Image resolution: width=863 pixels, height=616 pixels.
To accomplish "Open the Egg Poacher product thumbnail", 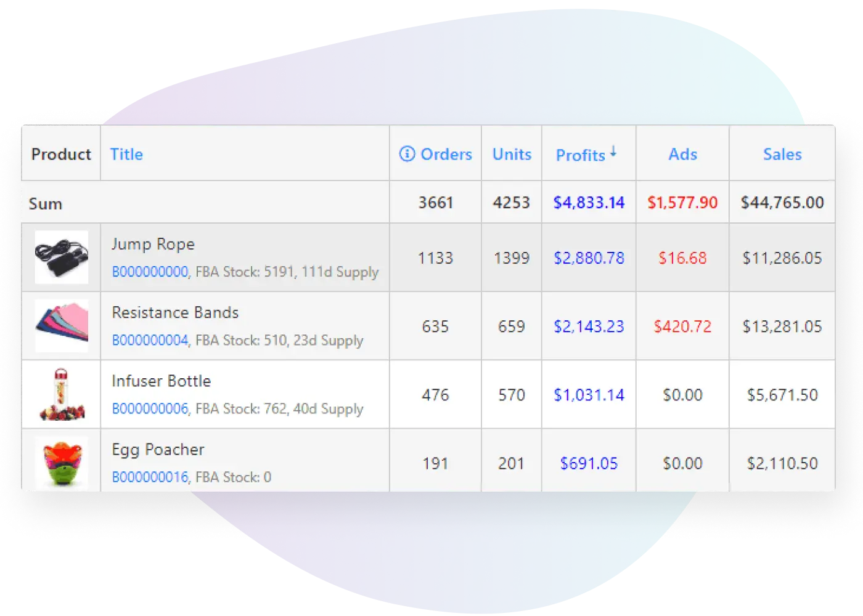I will click(62, 463).
